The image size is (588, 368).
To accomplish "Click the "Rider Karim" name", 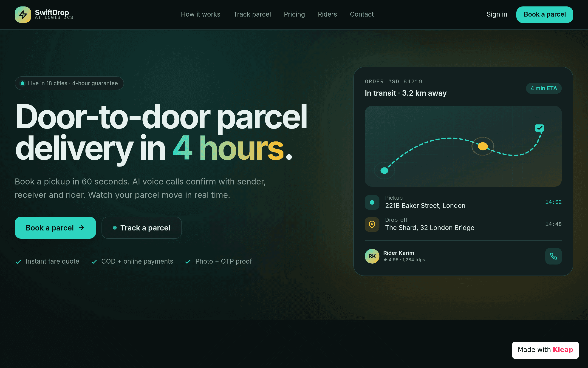I will tap(399, 253).
